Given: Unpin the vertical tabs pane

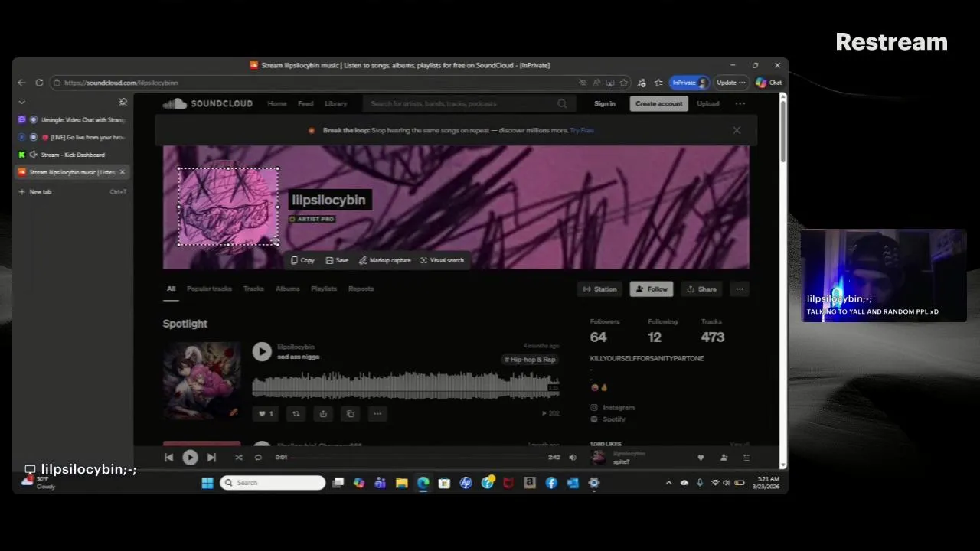Looking at the screenshot, I should pos(122,102).
